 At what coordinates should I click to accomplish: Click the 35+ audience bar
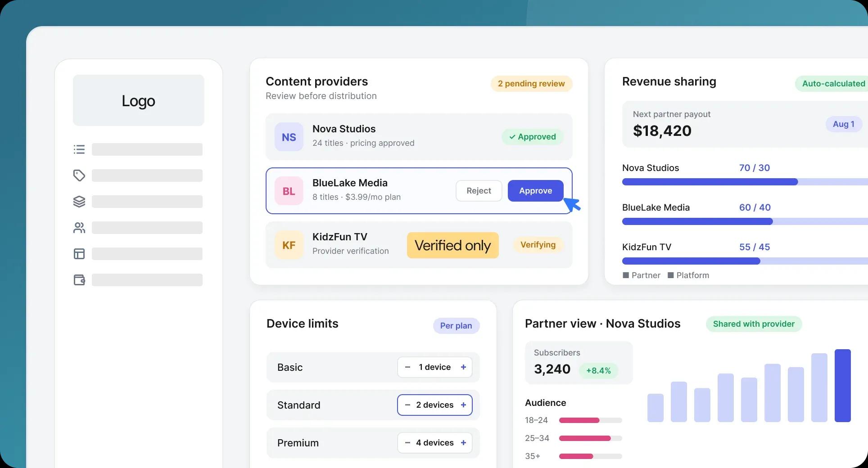point(591,456)
